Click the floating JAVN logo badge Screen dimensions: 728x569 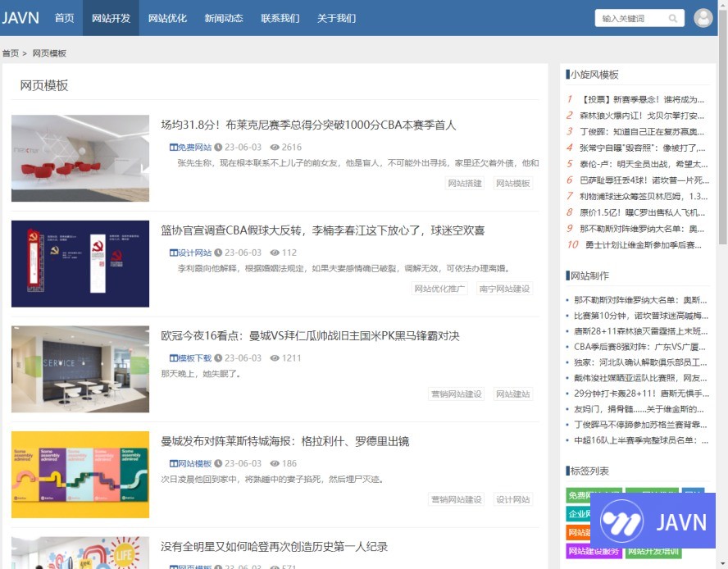[x=653, y=521]
